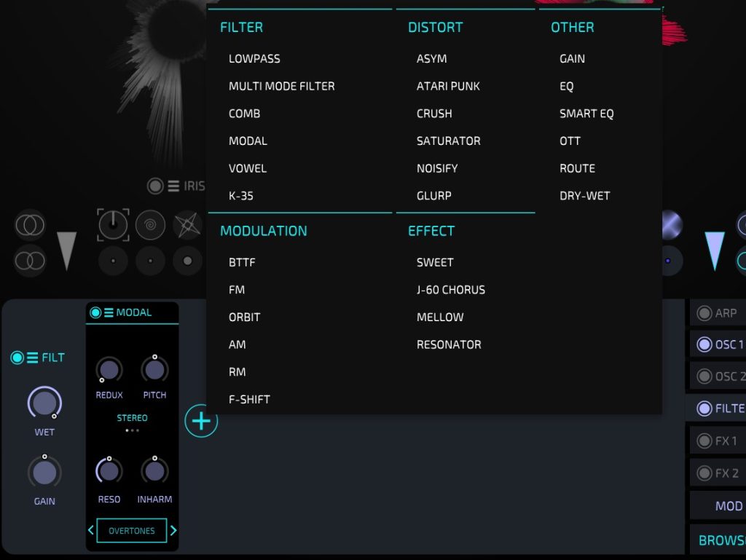Open the MODAL module hamburger menu
This screenshot has height=560, width=746.
(109, 313)
